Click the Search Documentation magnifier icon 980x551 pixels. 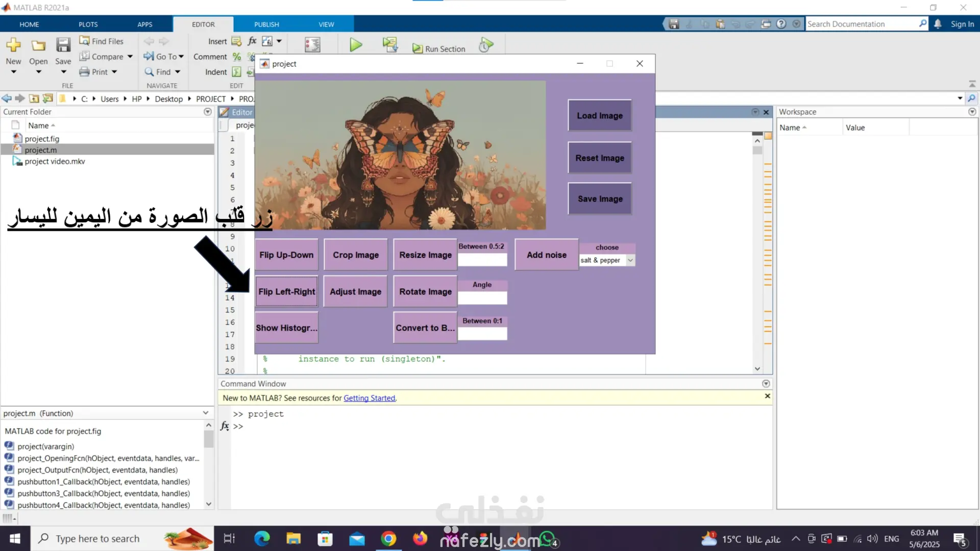tap(923, 23)
